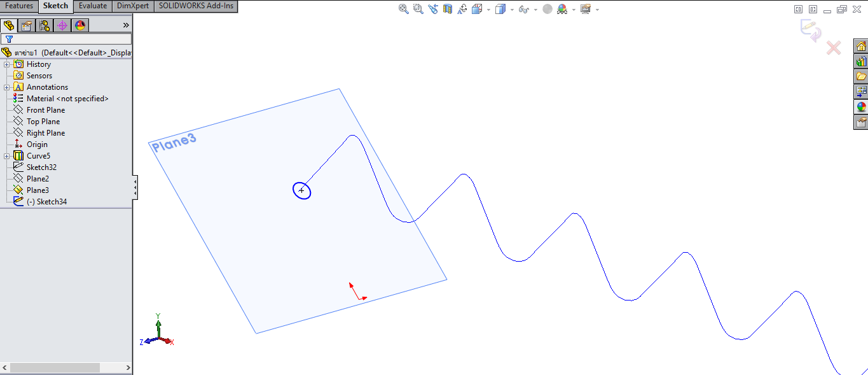Activate the Section View tool
The image size is (868, 375).
pos(448,9)
